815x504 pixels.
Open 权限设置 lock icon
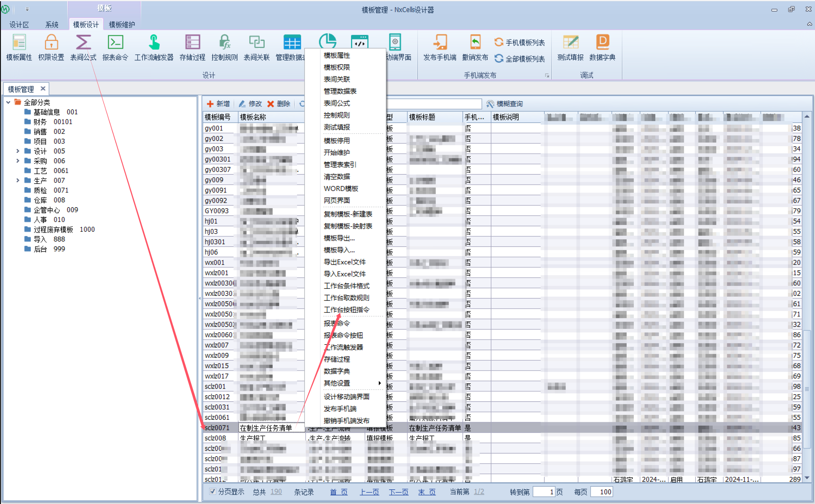pyautogui.click(x=51, y=43)
